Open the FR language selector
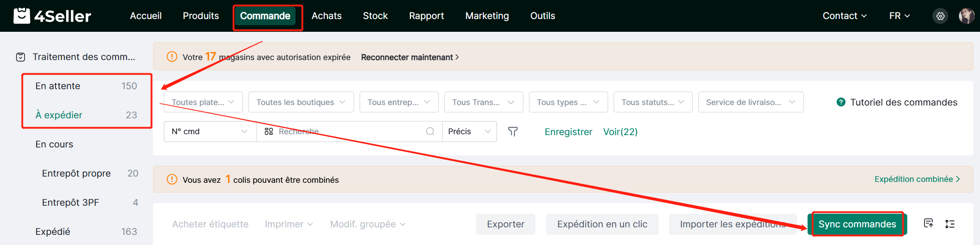Image resolution: width=980 pixels, height=245 pixels. click(x=899, y=16)
